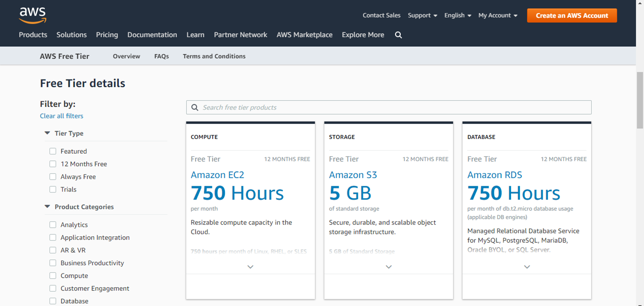The height and width of the screenshot is (306, 644).
Task: Switch to the FAQs tab
Action: [x=161, y=56]
